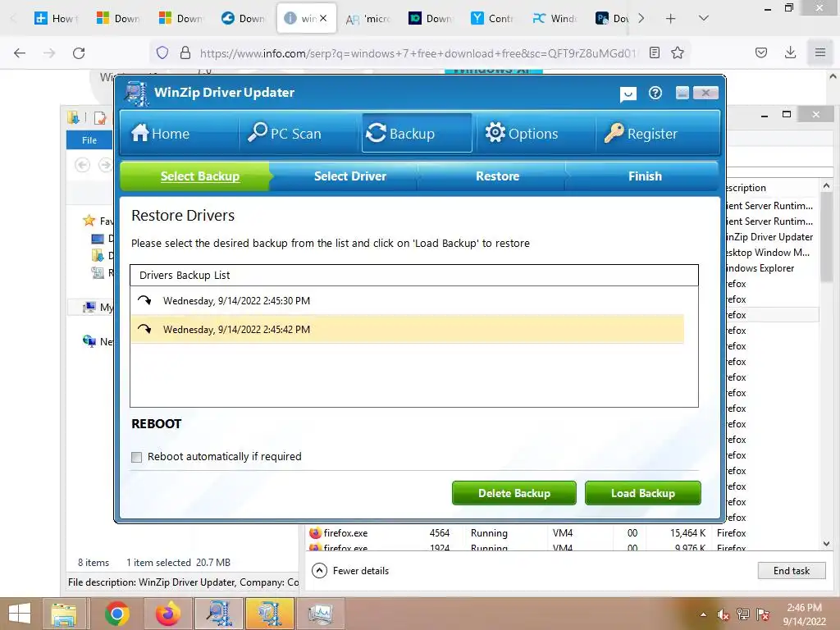840x630 pixels.
Task: Click the tab strip scroll right arrow
Action: pyautogui.click(x=641, y=18)
